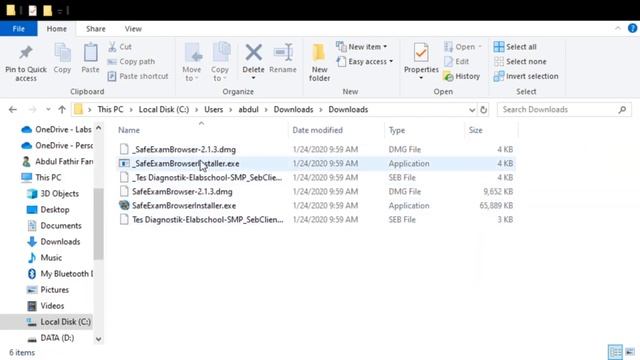Image resolution: width=640 pixels, height=360 pixels.
Task: Click the Open ribbon button
Action: click(x=462, y=47)
